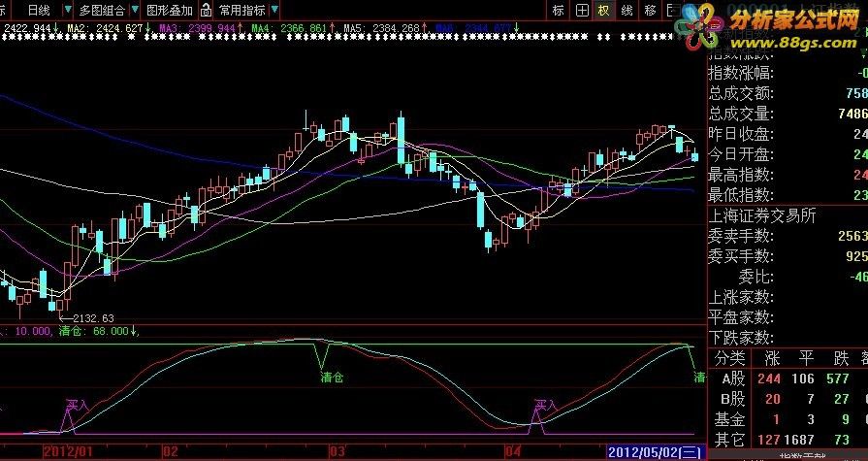Click the 平盘家数 row label
868x461 pixels.
click(x=740, y=317)
